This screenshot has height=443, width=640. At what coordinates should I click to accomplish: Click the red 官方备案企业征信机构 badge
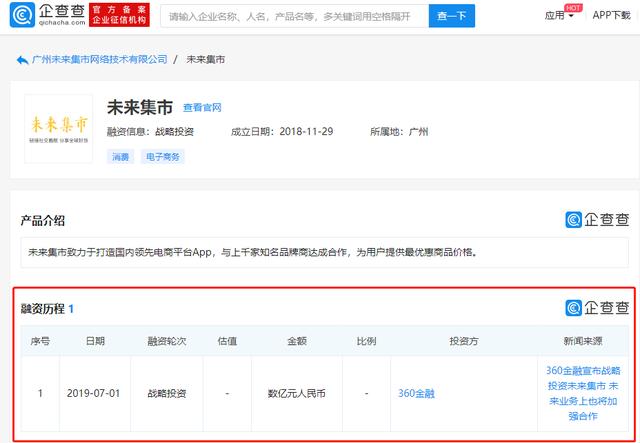pyautogui.click(x=119, y=15)
